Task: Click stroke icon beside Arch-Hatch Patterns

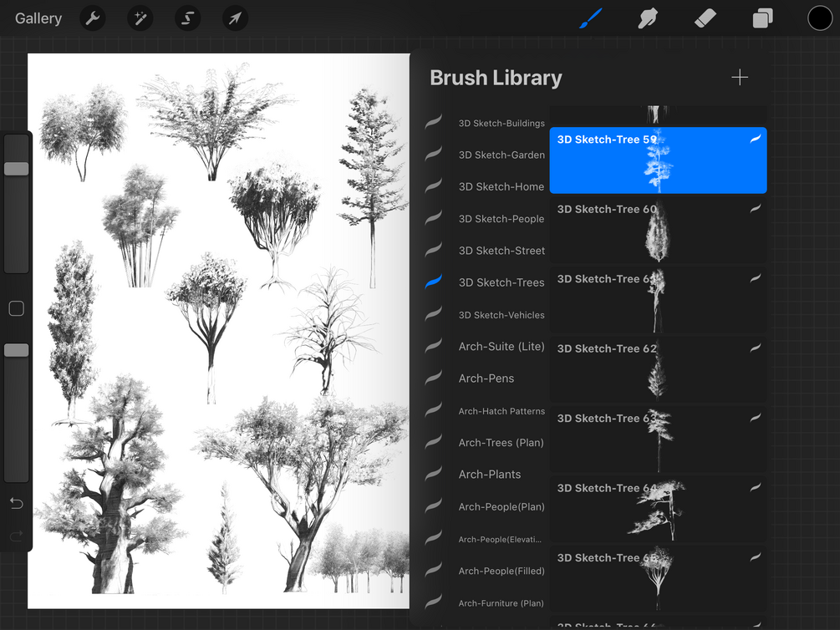Action: (x=434, y=409)
